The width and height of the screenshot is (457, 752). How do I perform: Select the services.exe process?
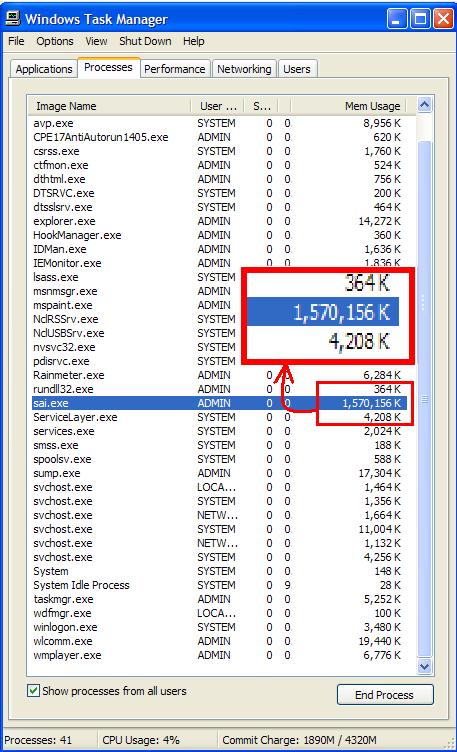[x=220, y=431]
